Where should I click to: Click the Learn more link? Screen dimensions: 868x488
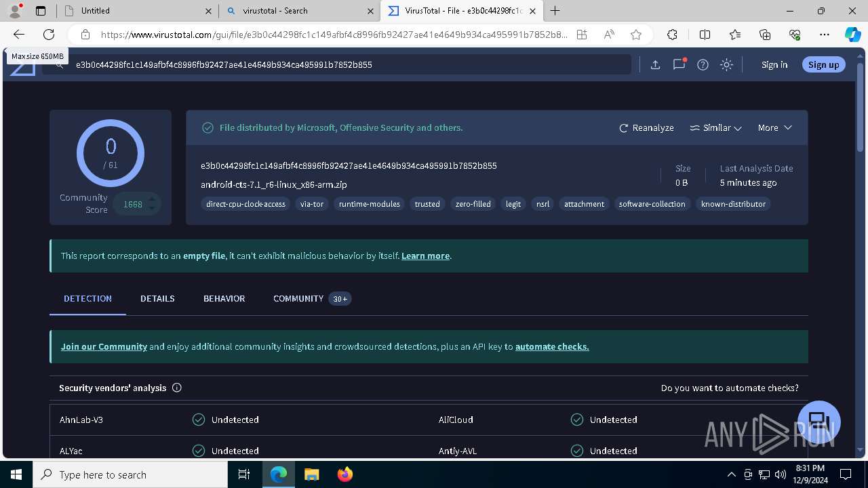425,256
